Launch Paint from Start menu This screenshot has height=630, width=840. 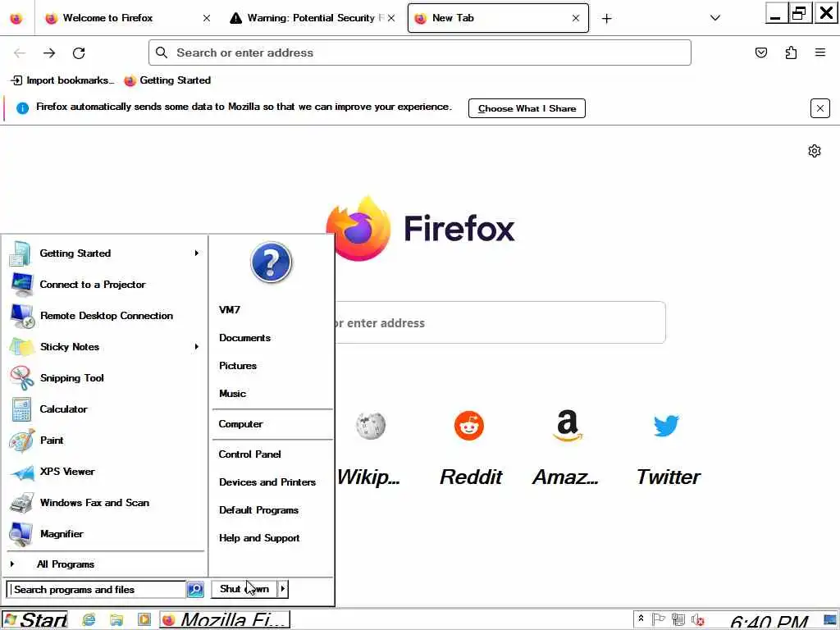pos(105,441)
